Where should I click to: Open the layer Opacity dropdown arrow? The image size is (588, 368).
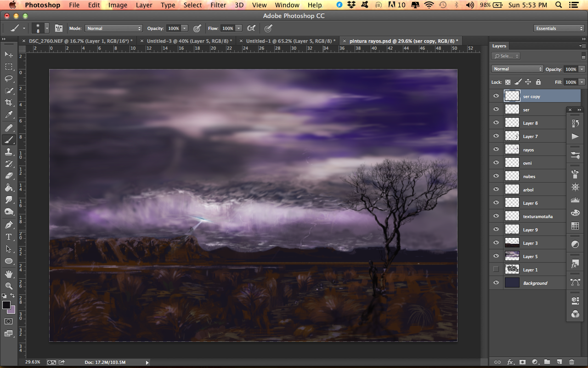582,69
